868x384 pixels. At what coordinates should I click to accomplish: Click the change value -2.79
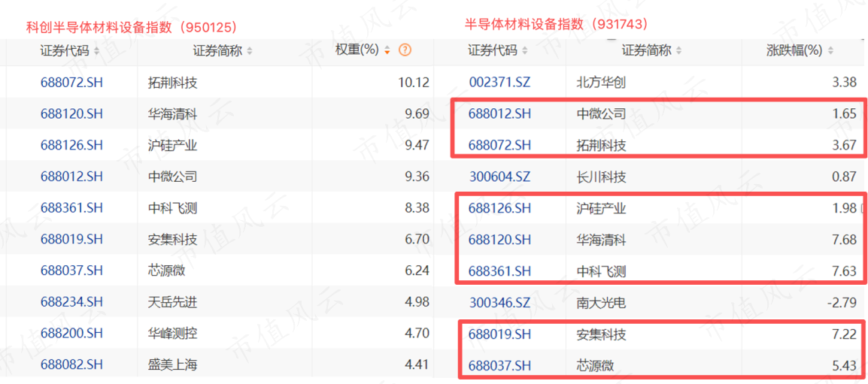click(842, 303)
